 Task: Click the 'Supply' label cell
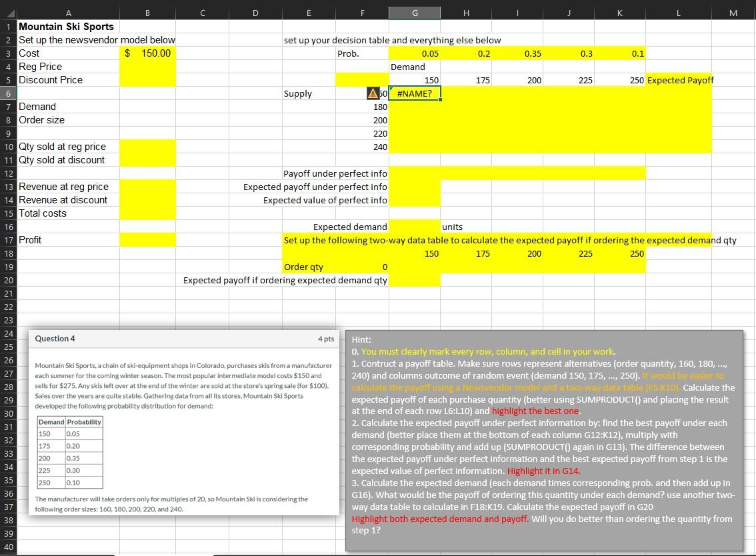pyautogui.click(x=309, y=93)
